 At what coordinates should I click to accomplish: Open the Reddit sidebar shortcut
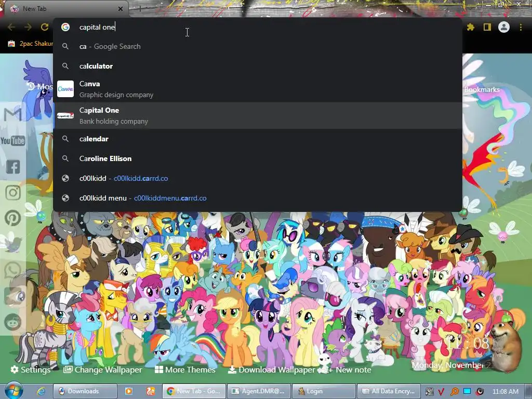[x=13, y=322]
